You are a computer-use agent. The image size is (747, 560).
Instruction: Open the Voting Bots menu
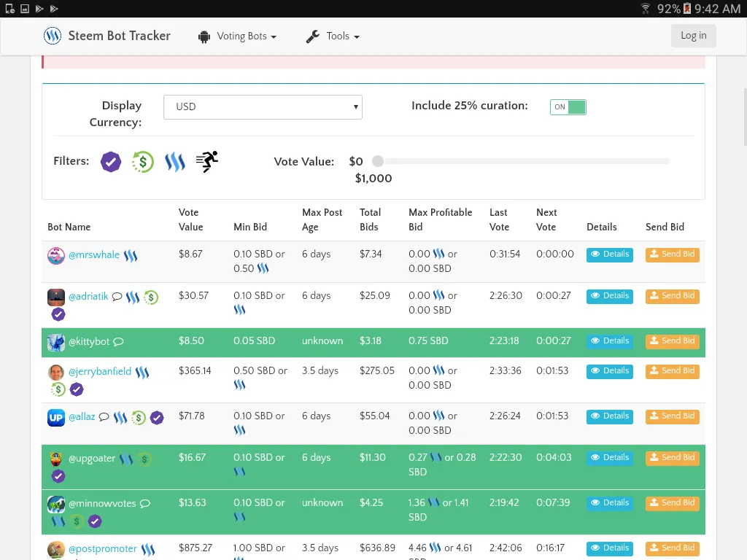(237, 36)
